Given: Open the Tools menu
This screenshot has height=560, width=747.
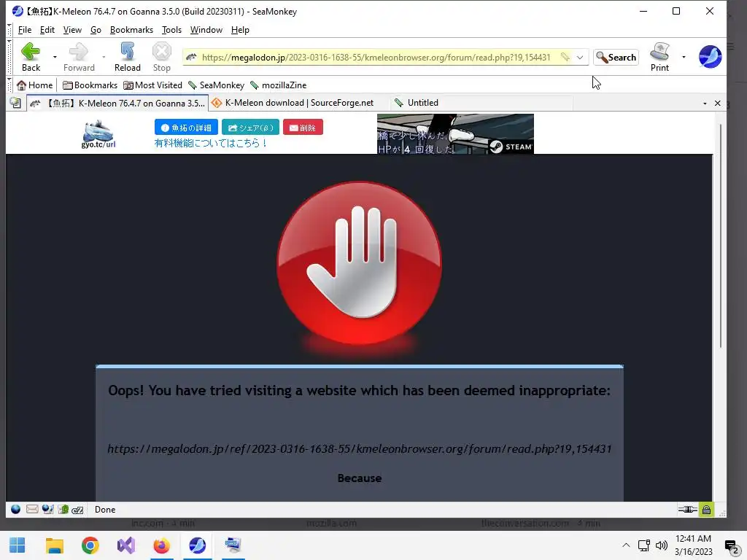Looking at the screenshot, I should 171,30.
